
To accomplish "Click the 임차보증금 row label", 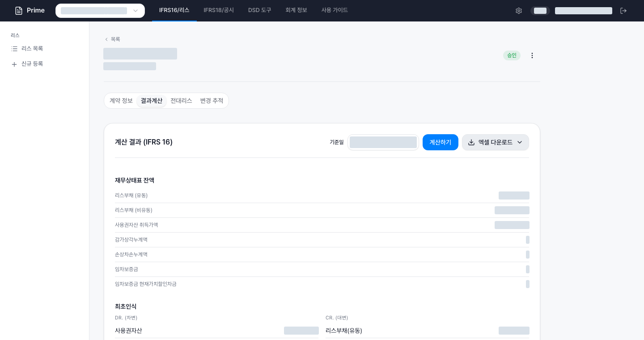I will pos(127,269).
